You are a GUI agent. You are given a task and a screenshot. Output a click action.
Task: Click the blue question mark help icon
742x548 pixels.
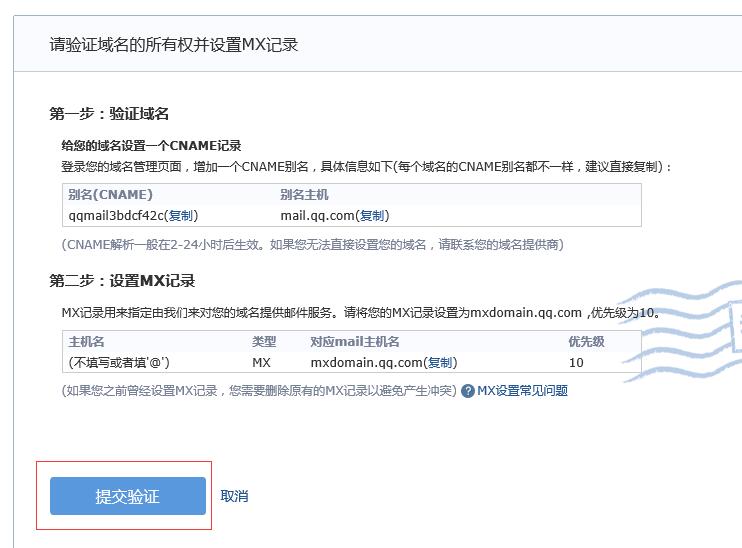pos(468,391)
